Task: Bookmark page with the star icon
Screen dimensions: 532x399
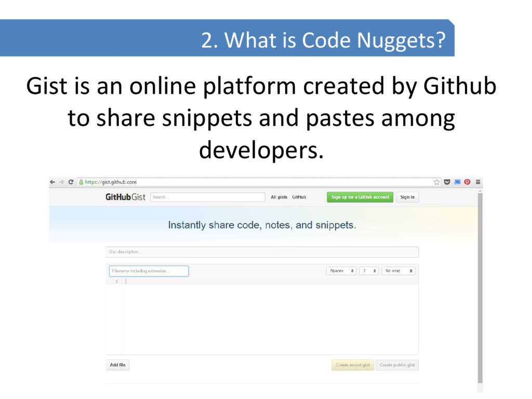Action: 436,182
